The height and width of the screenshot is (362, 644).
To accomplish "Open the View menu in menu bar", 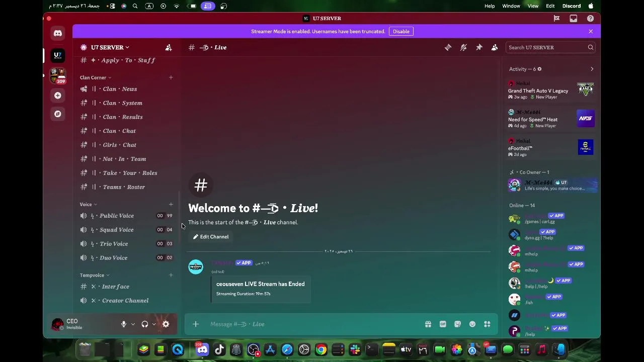I will (533, 6).
